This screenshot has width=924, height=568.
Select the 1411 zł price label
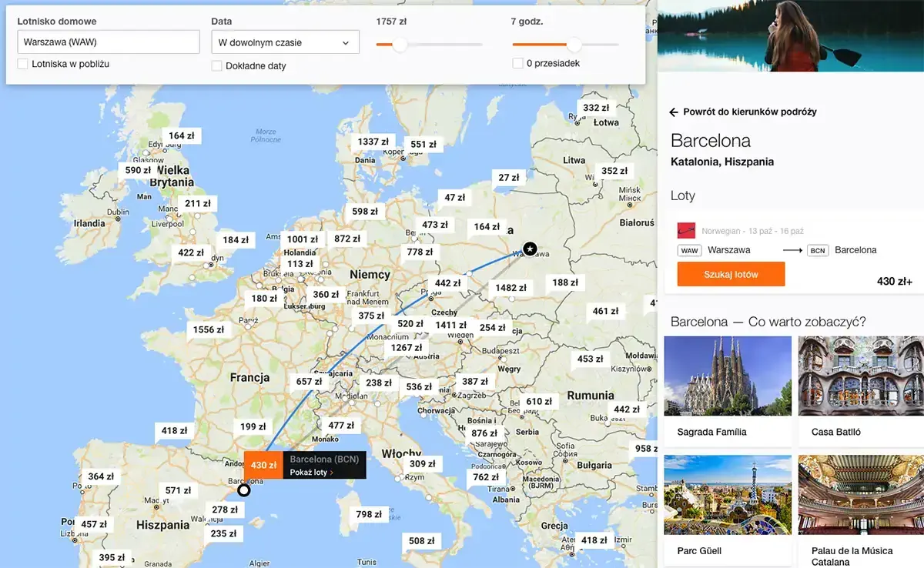451,326
